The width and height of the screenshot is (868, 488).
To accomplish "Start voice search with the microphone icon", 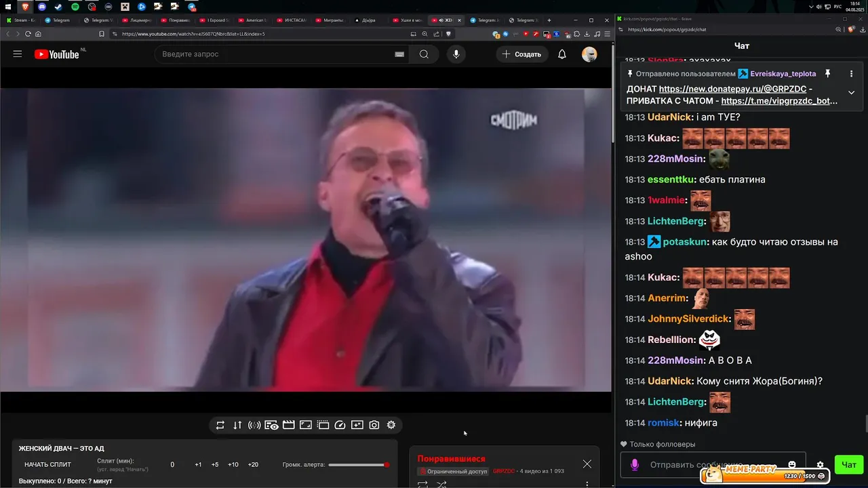I will 456,54.
